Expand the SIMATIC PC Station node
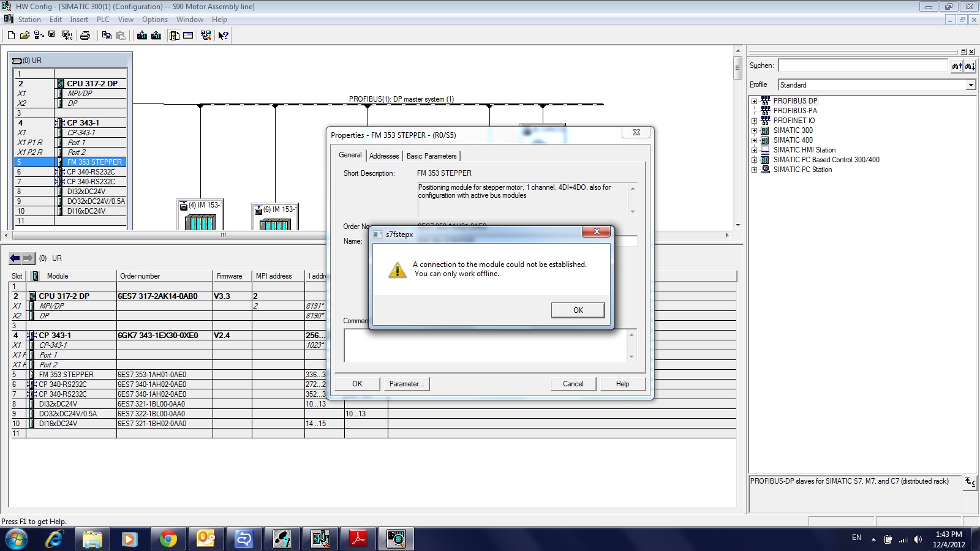This screenshot has height=551, width=980. point(755,170)
